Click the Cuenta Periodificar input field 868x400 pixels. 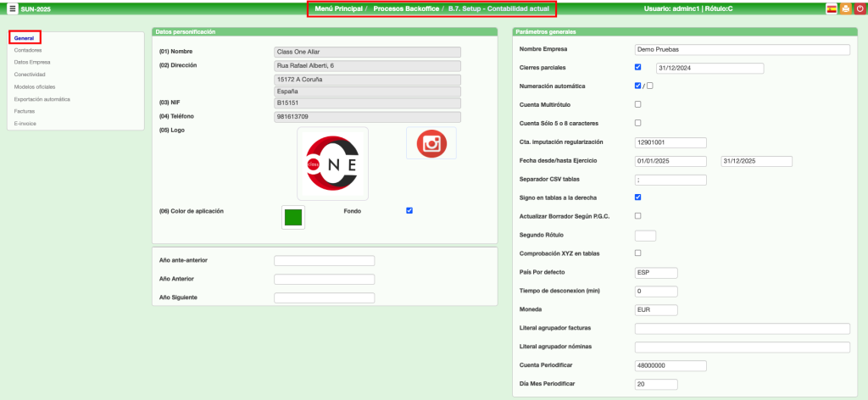670,365
